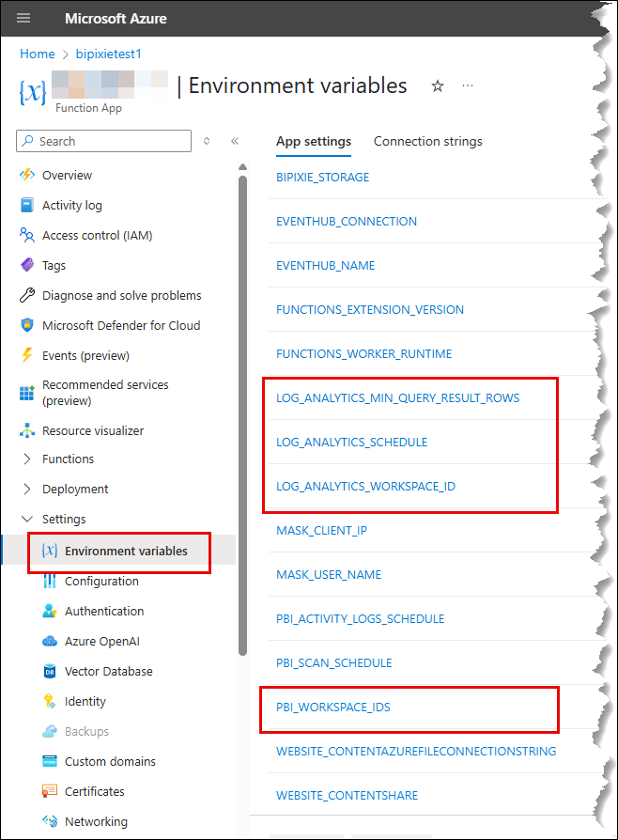Click the sidebar Search field
Screen dimensions: 618x840
click(x=108, y=141)
